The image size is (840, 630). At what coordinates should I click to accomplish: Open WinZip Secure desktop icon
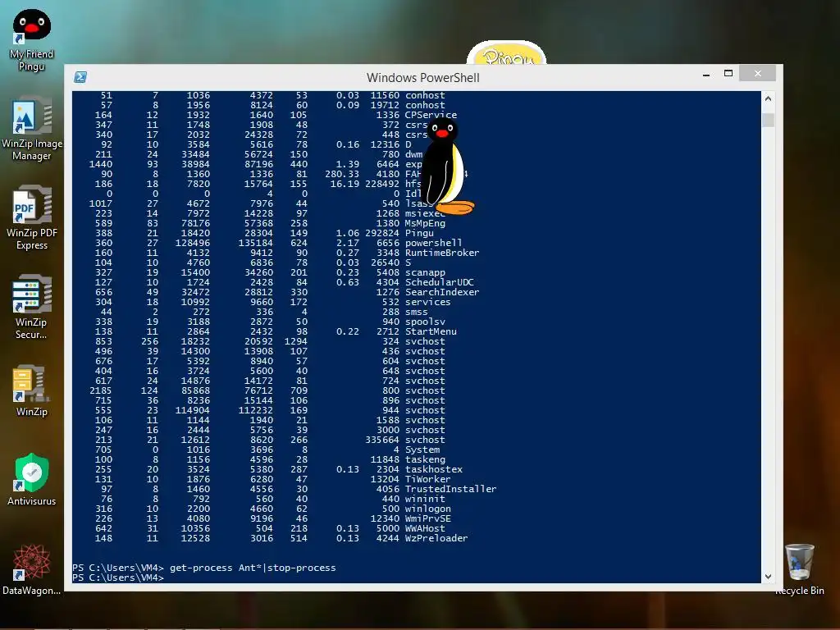point(32,307)
